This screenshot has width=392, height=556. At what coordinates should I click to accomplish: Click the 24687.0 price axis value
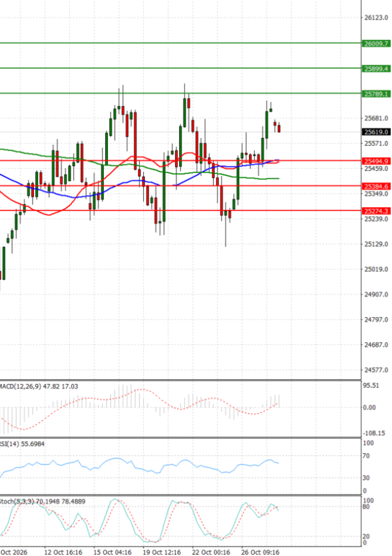(376, 345)
